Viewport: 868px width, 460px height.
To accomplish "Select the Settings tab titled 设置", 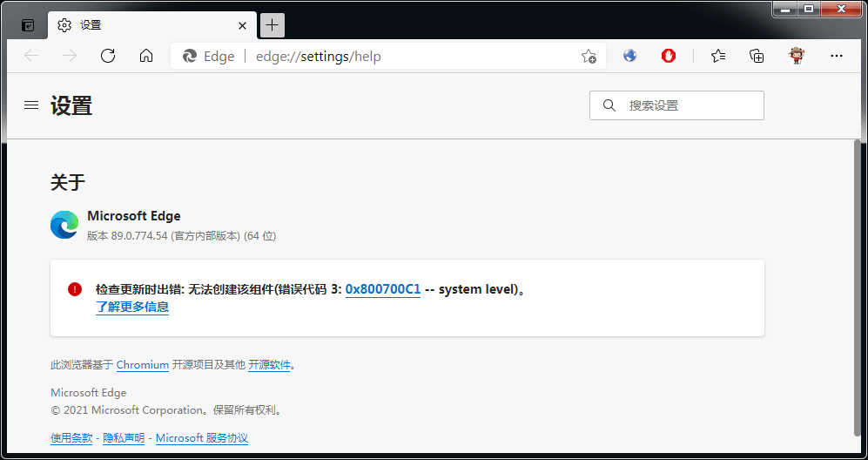I will coord(152,25).
